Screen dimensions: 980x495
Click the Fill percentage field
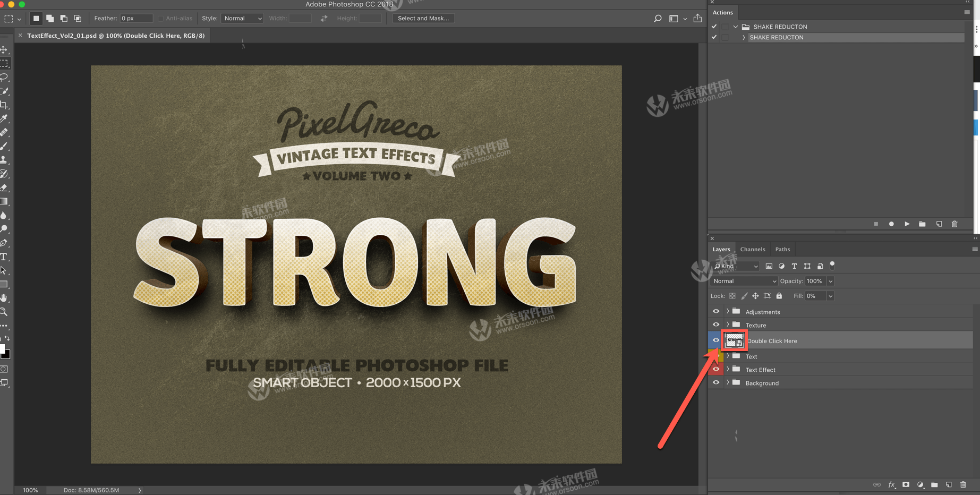(815, 296)
